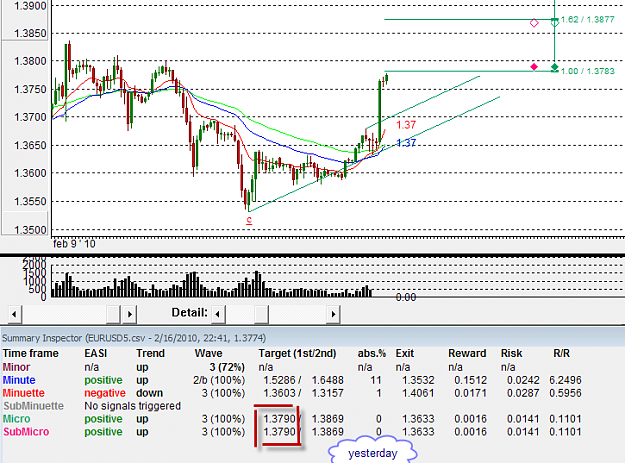625x463 pixels.
Task: Select the Minuette time frame row
Action: coord(293,393)
